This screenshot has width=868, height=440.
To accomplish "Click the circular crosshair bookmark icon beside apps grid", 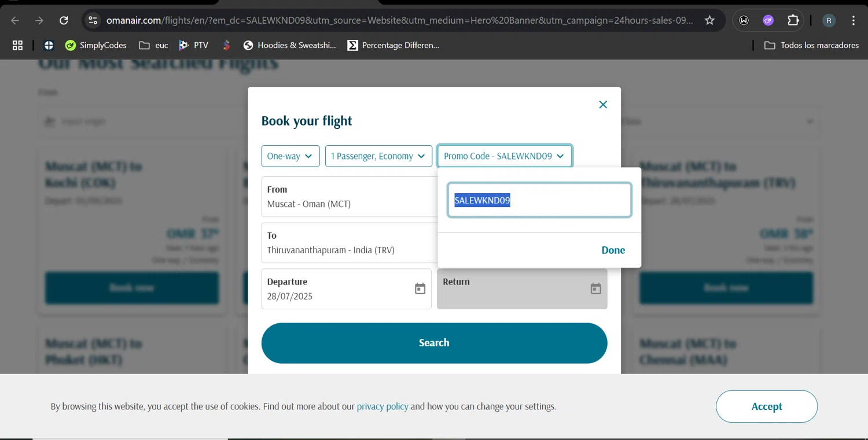I will click(49, 45).
